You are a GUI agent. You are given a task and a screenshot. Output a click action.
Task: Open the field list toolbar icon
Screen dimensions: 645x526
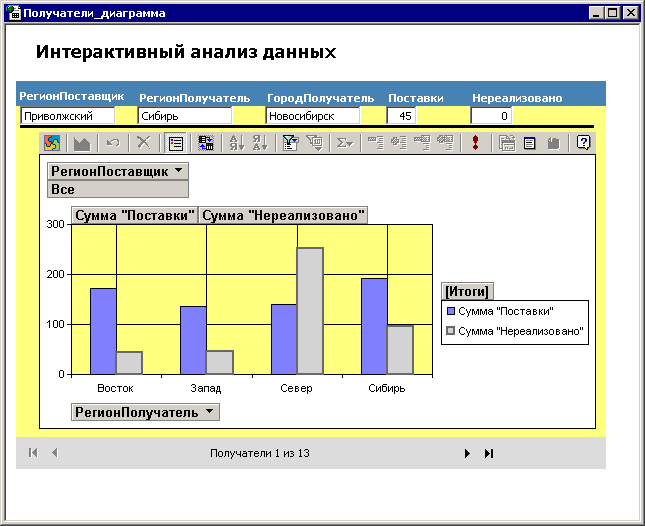(530, 143)
